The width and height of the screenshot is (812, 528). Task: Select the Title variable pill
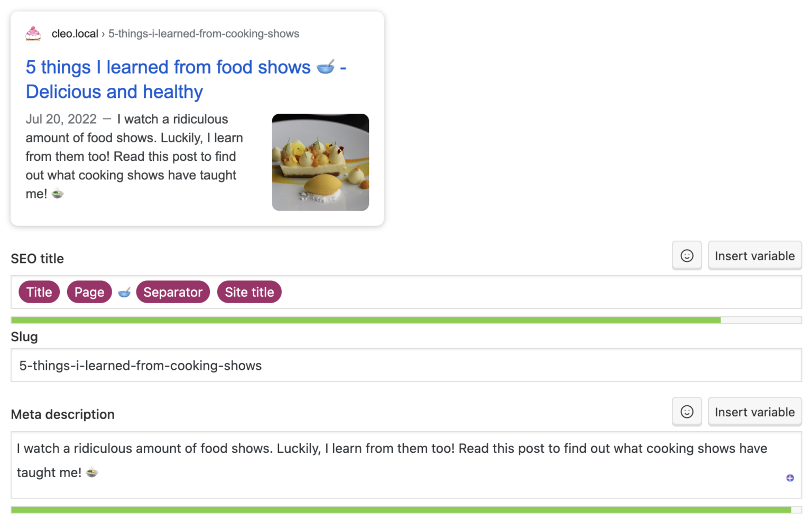pos(39,292)
